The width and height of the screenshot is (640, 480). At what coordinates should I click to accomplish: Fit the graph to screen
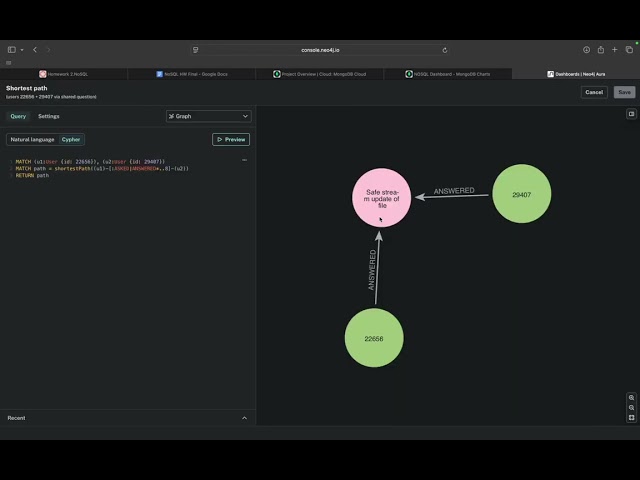[631, 417]
